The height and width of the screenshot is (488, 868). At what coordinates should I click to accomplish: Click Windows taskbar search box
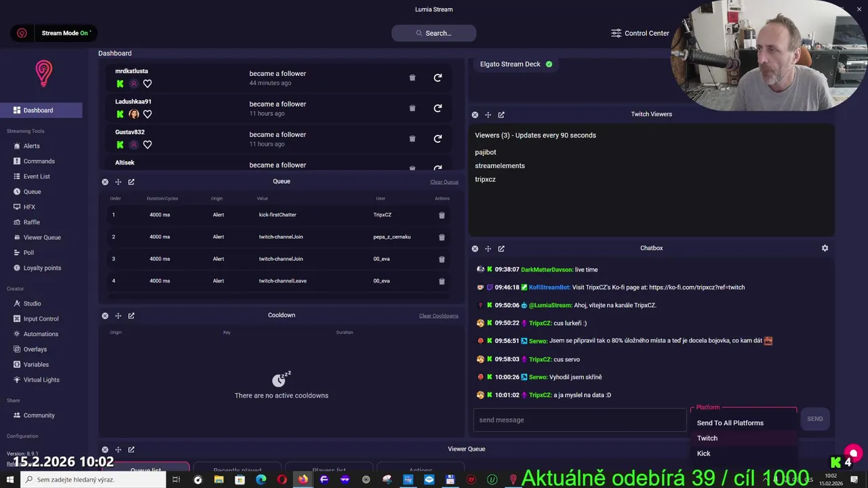93,479
